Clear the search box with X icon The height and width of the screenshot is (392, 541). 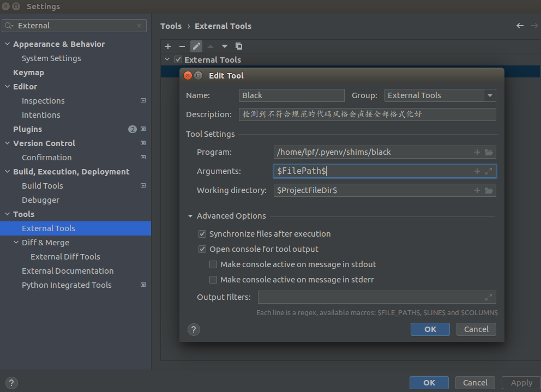(139, 26)
